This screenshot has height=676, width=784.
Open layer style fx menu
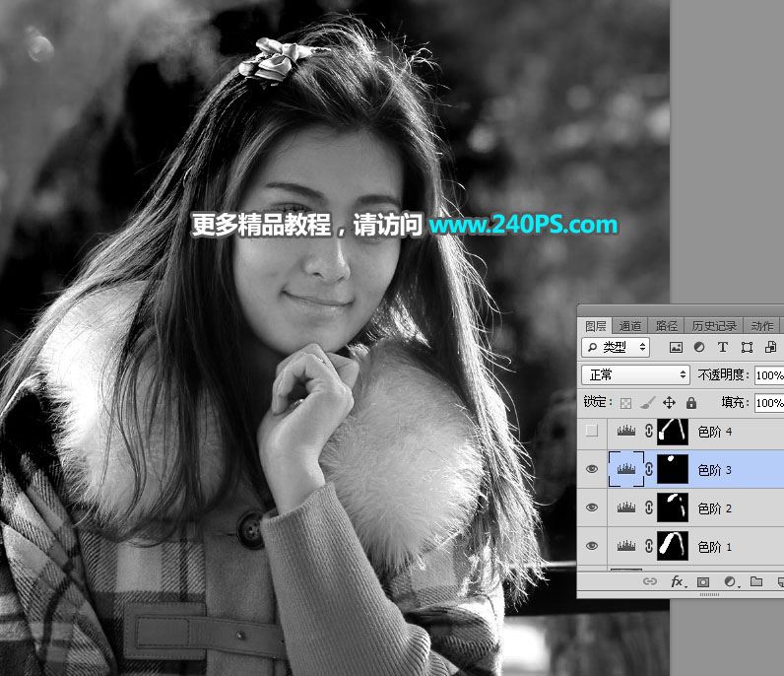pyautogui.click(x=678, y=581)
